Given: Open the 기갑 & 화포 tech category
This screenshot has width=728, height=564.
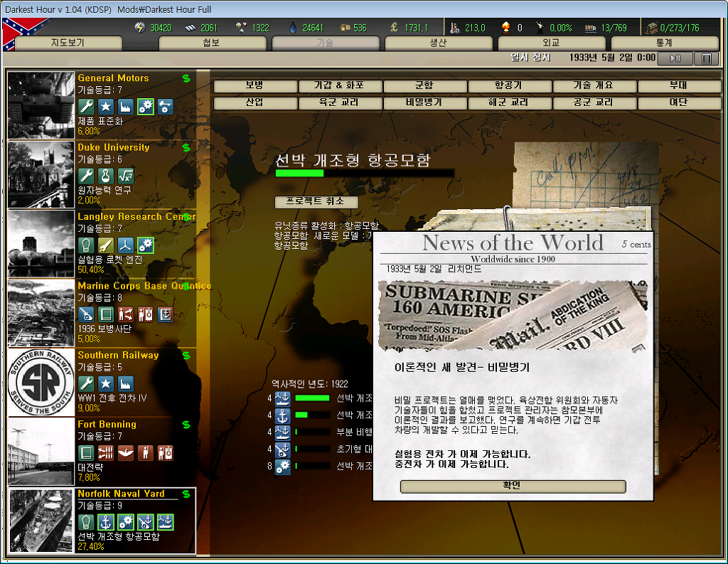Looking at the screenshot, I should (x=340, y=86).
